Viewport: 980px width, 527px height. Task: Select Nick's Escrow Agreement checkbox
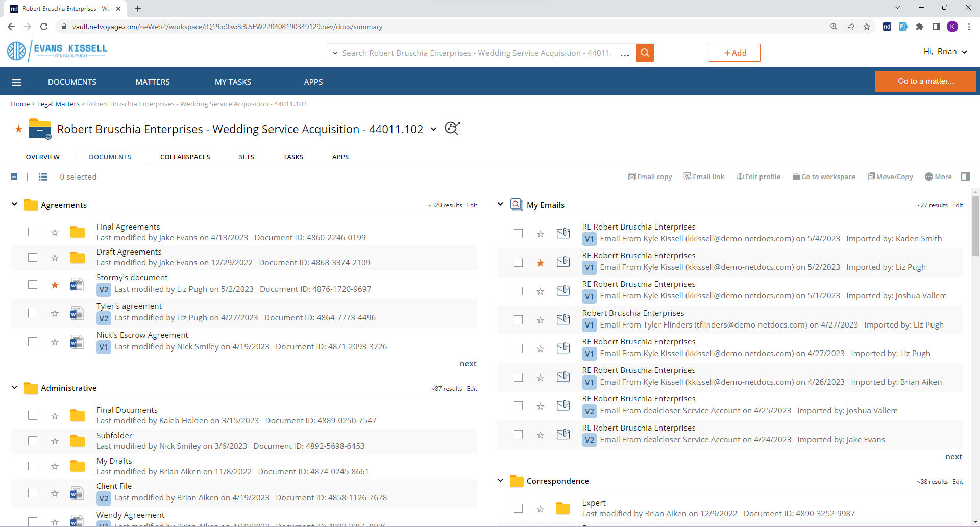click(x=33, y=342)
